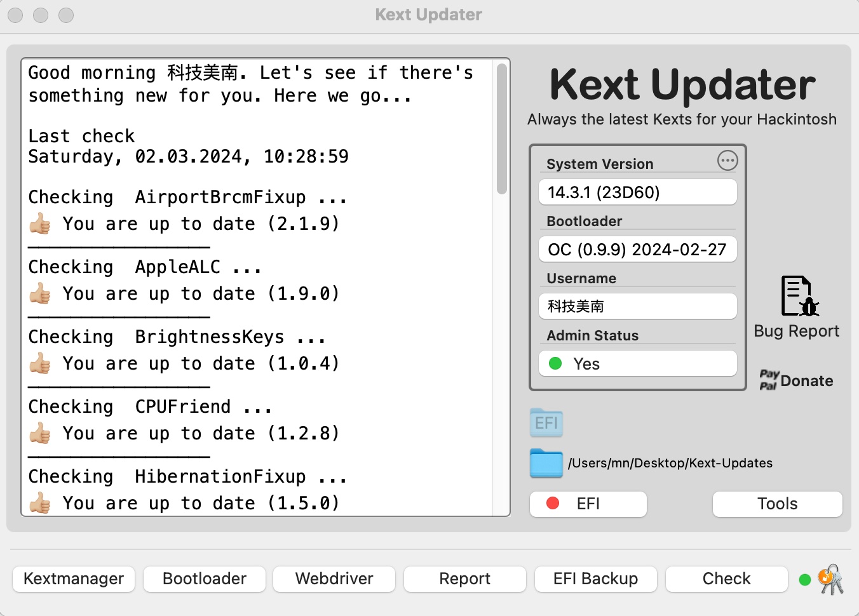Image resolution: width=859 pixels, height=616 pixels.
Task: Click the EFI mount button
Action: point(588,504)
